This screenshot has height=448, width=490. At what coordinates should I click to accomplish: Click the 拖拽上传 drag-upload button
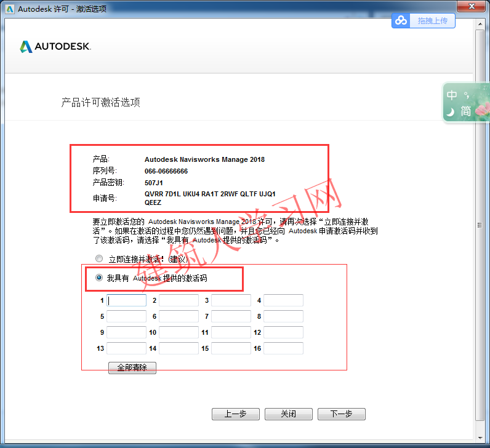point(433,21)
